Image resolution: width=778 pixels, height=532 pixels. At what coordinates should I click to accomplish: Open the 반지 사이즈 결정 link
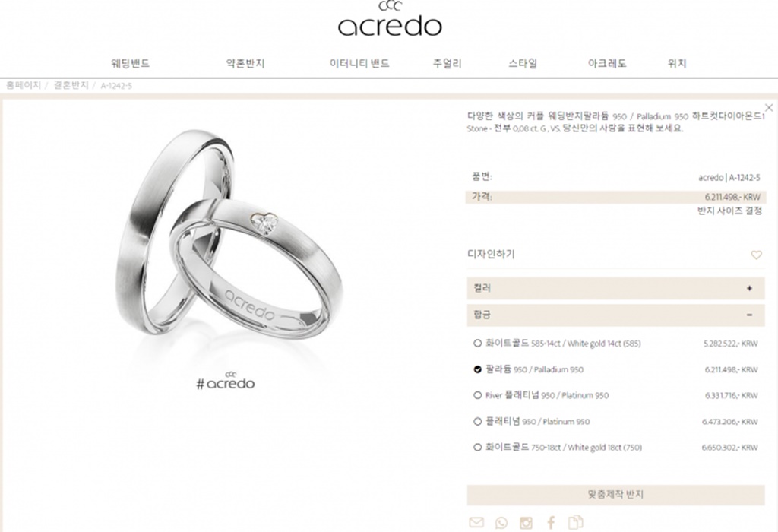pyautogui.click(x=729, y=211)
